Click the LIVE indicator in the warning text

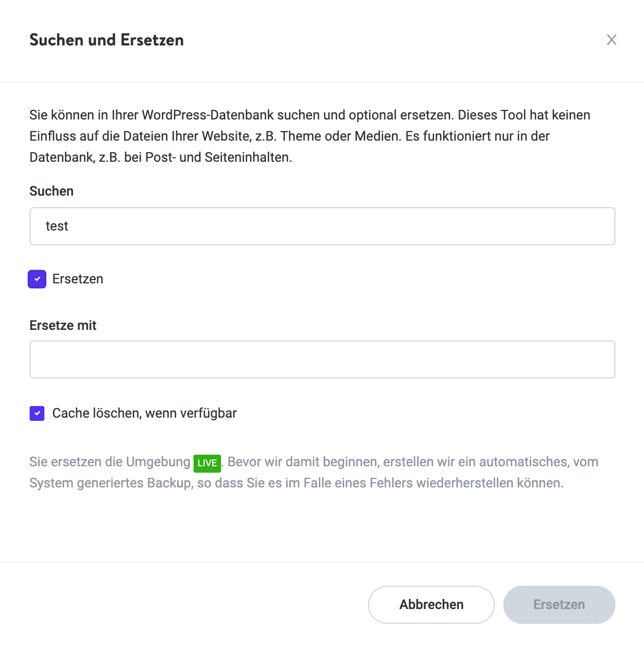(x=207, y=463)
